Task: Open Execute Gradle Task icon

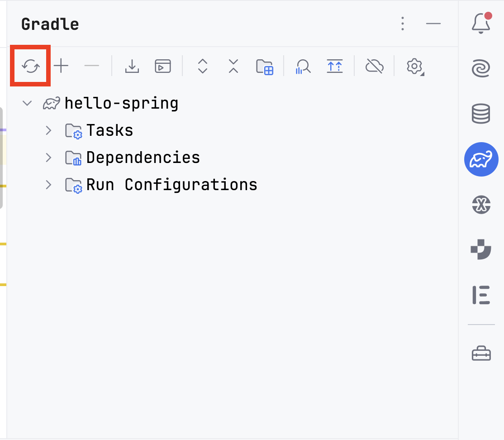Action: tap(162, 66)
